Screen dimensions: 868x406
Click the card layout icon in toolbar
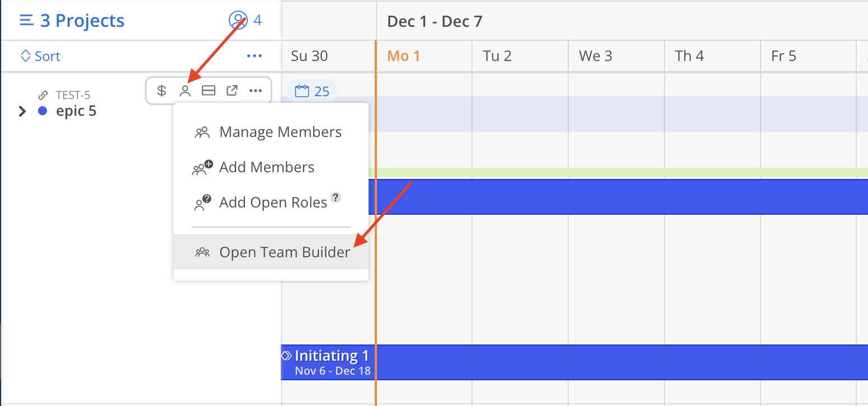click(x=209, y=91)
